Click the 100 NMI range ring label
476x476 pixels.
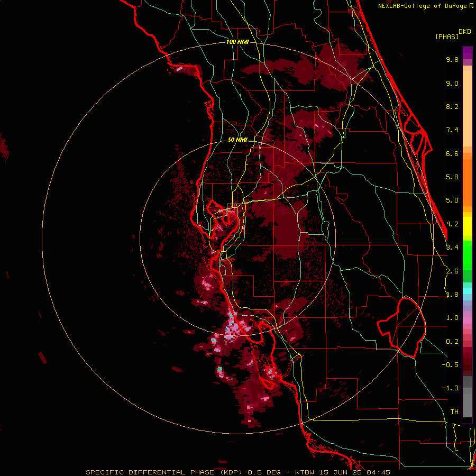tap(237, 42)
